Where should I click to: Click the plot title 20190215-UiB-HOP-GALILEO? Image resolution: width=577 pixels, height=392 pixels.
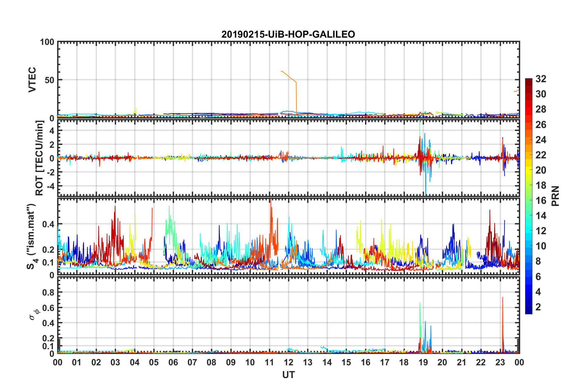(x=288, y=34)
